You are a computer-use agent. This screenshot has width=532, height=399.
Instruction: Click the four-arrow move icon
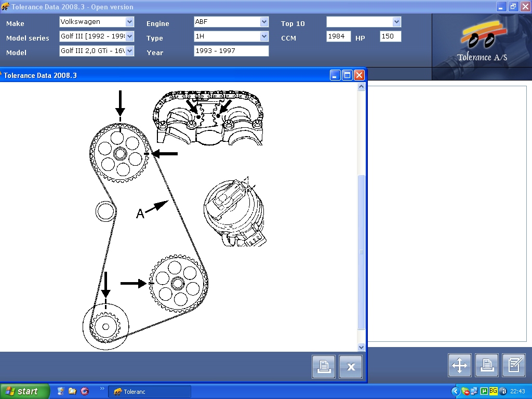[x=460, y=365]
